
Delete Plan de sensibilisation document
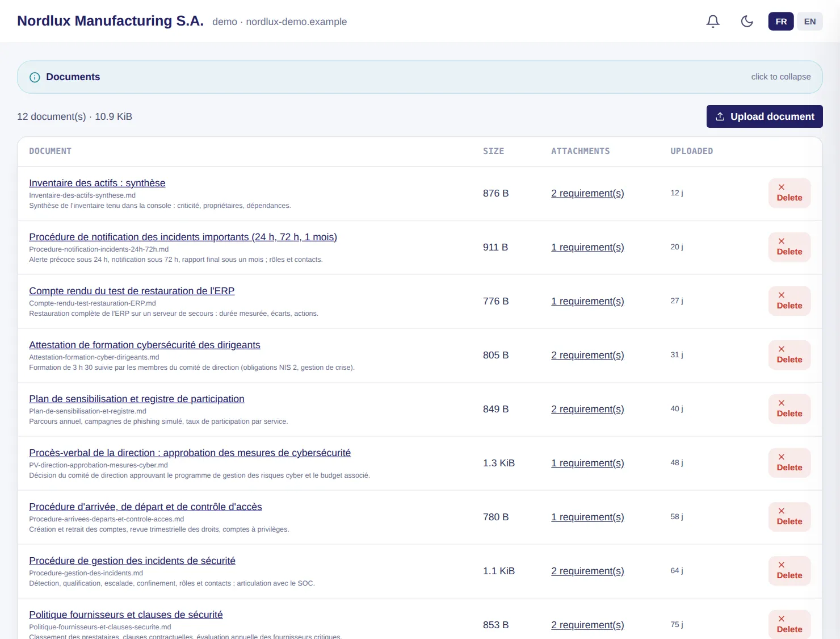pos(789,409)
